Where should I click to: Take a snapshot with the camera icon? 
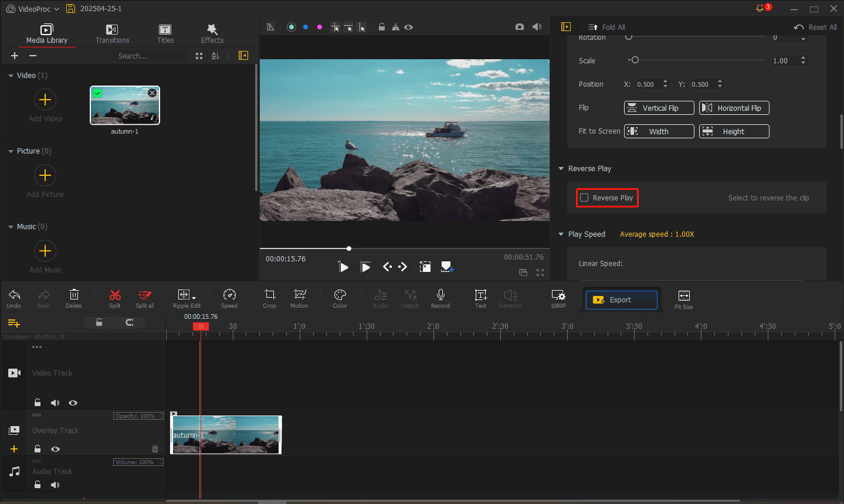tap(520, 27)
